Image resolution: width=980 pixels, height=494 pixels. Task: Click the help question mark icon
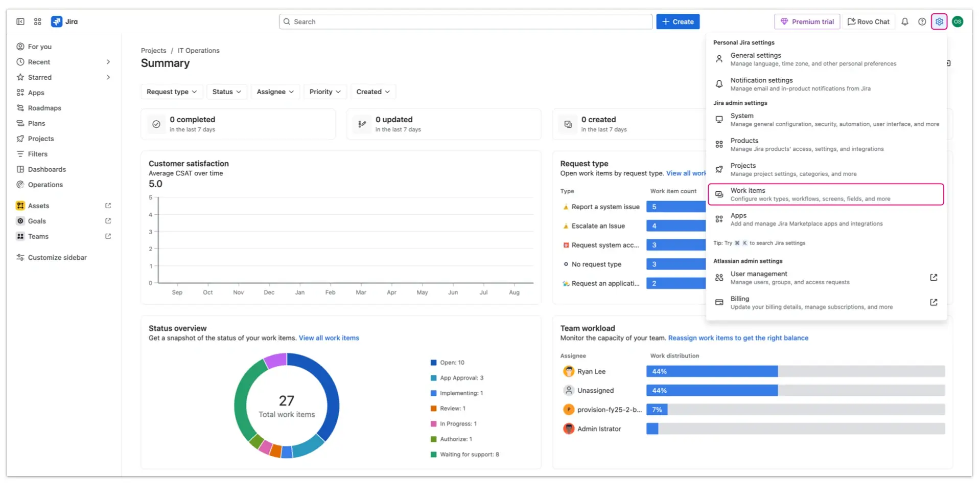922,21
